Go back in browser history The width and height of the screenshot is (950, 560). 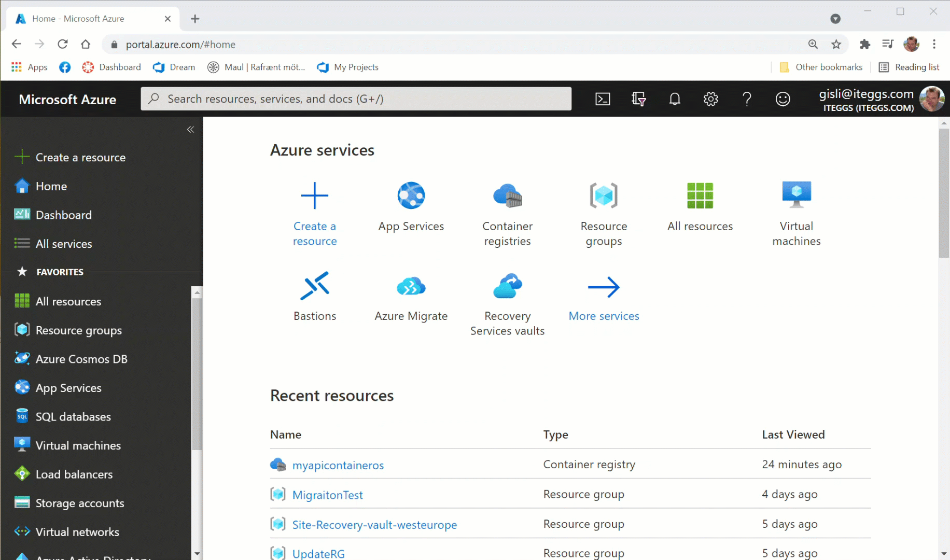click(16, 44)
